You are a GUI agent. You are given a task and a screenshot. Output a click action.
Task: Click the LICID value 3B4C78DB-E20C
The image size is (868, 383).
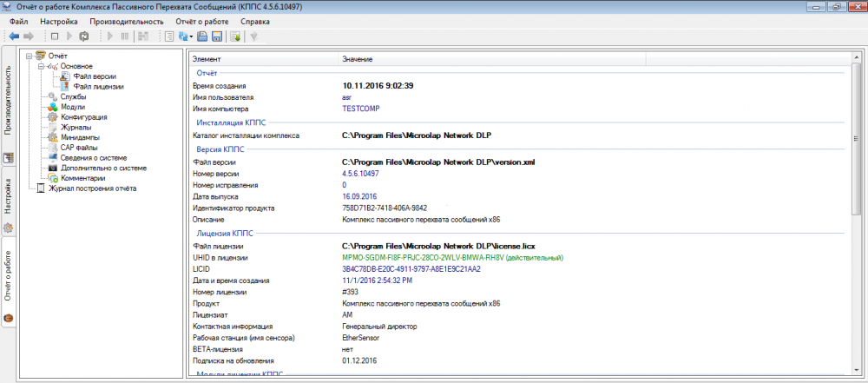click(x=411, y=269)
